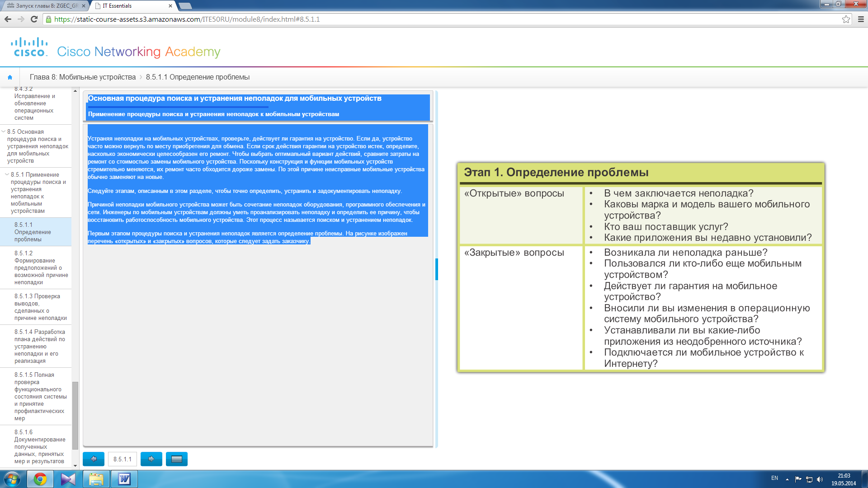Image resolution: width=868 pixels, height=488 pixels.
Task: Open the Windows Start menu
Action: (12, 479)
